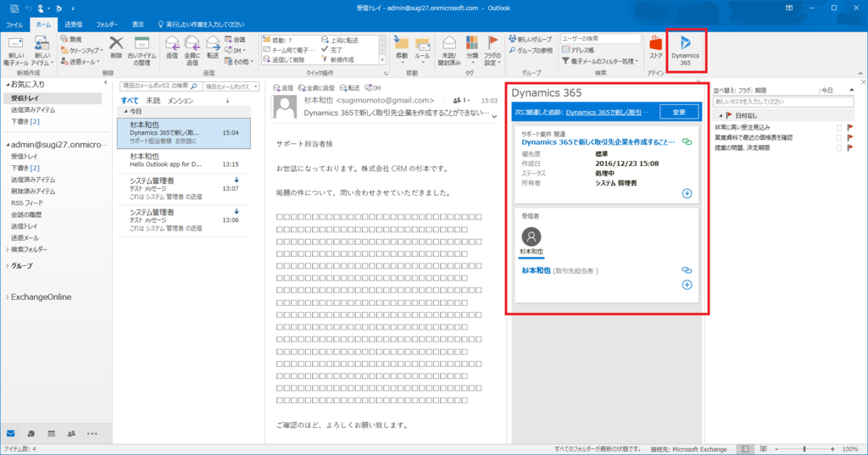Open tracked regarding link Dynamics 365で新しく取引
The width and height of the screenshot is (868, 455).
pyautogui.click(x=606, y=112)
